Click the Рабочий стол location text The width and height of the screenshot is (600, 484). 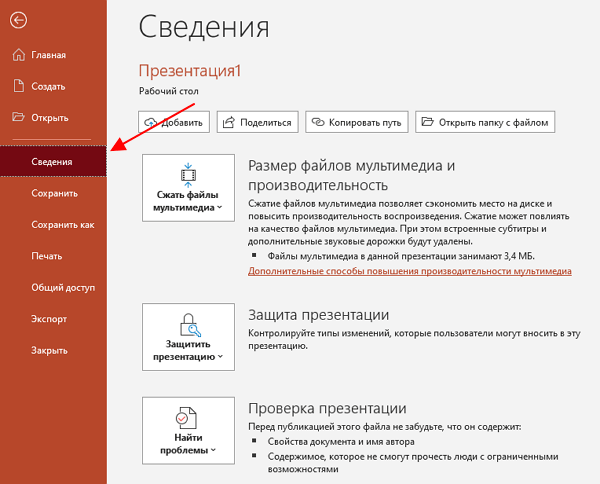point(169,91)
